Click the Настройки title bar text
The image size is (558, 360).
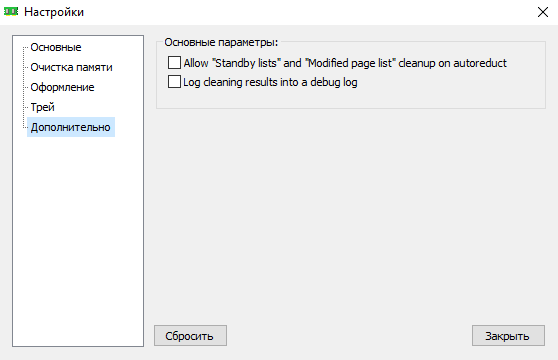(54, 12)
